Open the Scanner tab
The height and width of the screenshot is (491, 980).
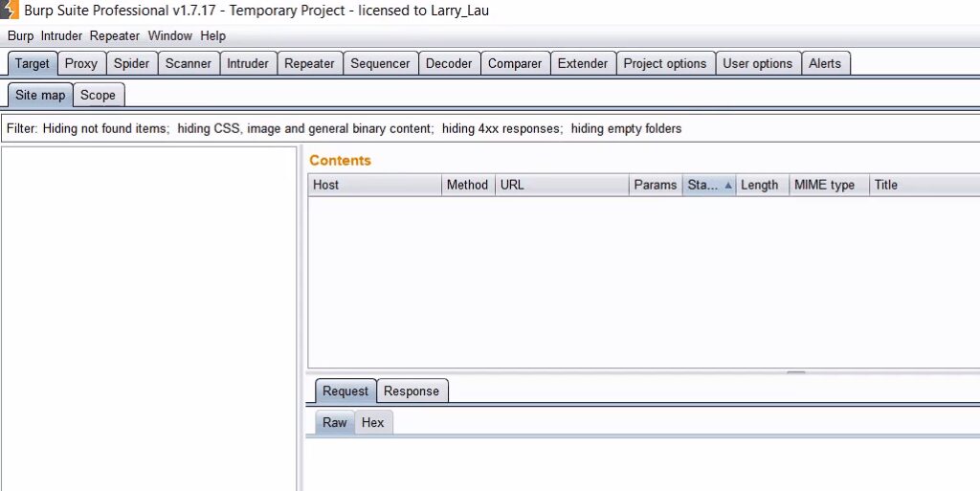[189, 64]
